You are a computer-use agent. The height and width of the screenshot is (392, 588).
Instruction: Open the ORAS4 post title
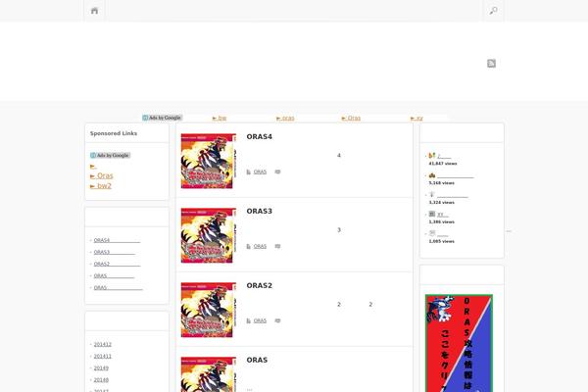259,137
